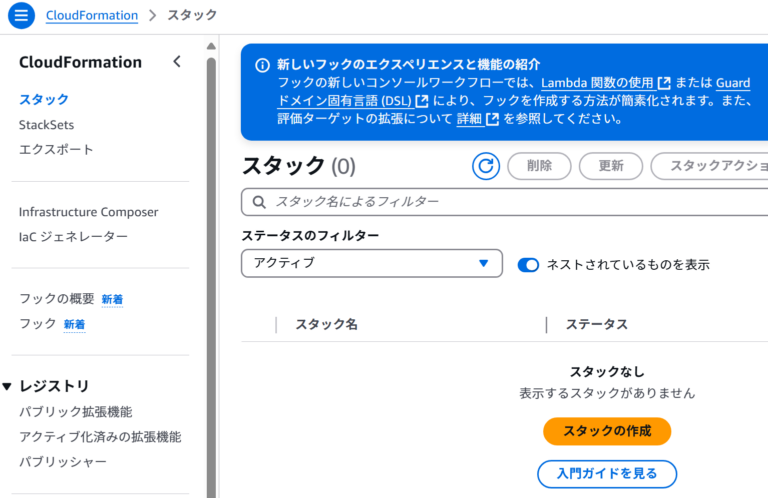Collapse the レジストリ section triangle

(7, 386)
